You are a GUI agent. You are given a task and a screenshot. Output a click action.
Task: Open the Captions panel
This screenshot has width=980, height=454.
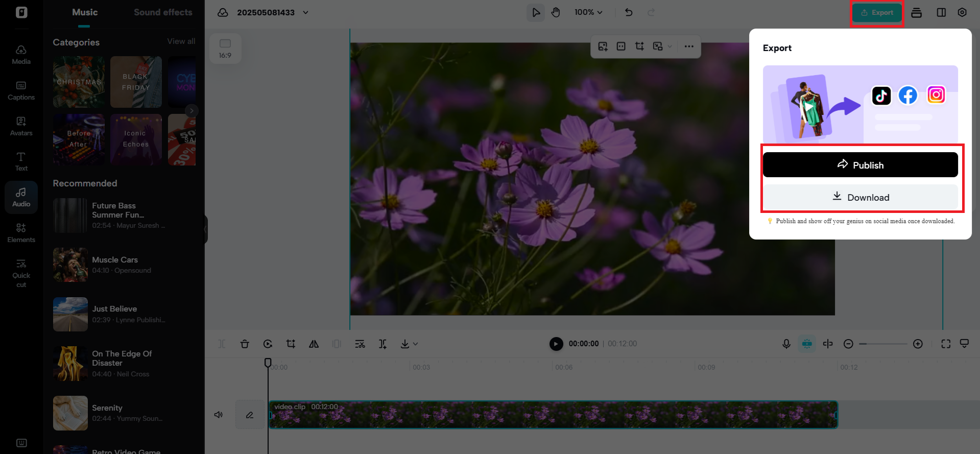pos(21,90)
